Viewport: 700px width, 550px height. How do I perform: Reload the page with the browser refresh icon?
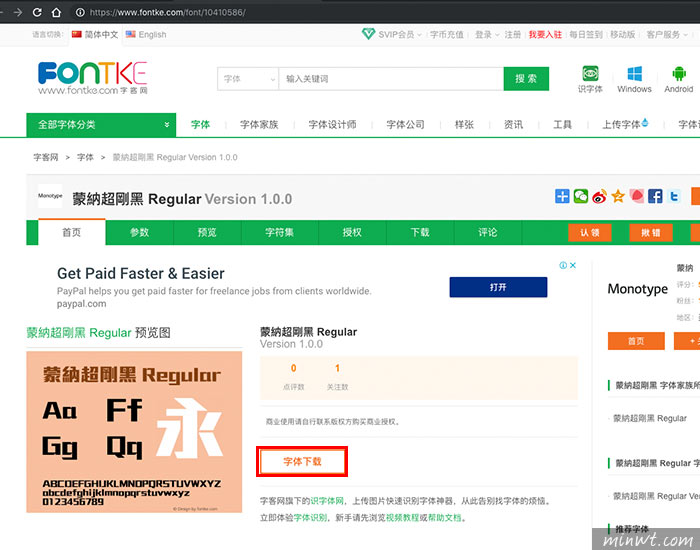coord(37,12)
